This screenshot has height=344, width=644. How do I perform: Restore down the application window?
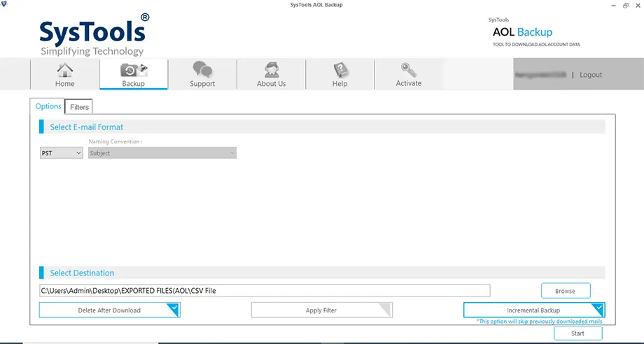(x=626, y=6)
